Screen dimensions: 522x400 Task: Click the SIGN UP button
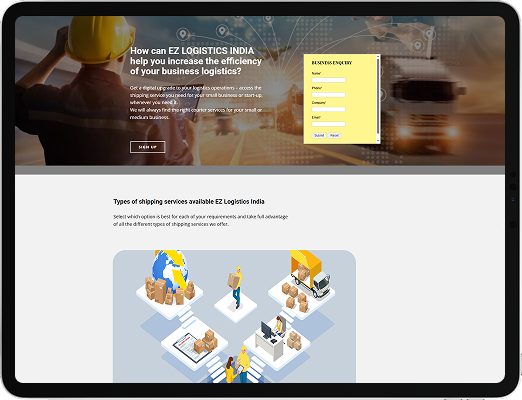tap(147, 147)
